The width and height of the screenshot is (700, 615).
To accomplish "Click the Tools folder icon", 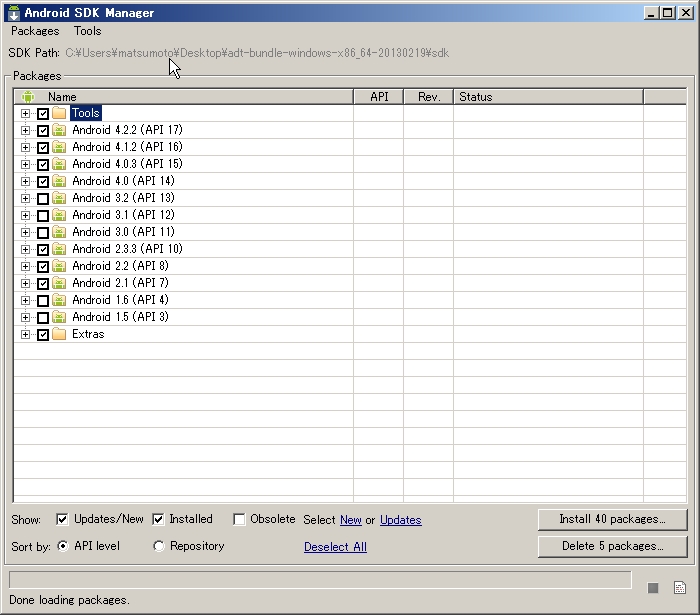I will click(x=59, y=113).
